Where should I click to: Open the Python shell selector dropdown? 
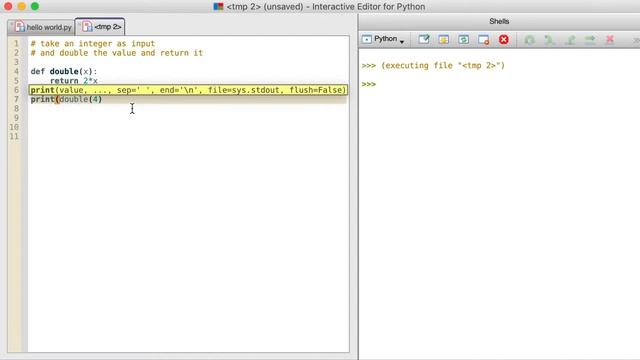[383, 39]
